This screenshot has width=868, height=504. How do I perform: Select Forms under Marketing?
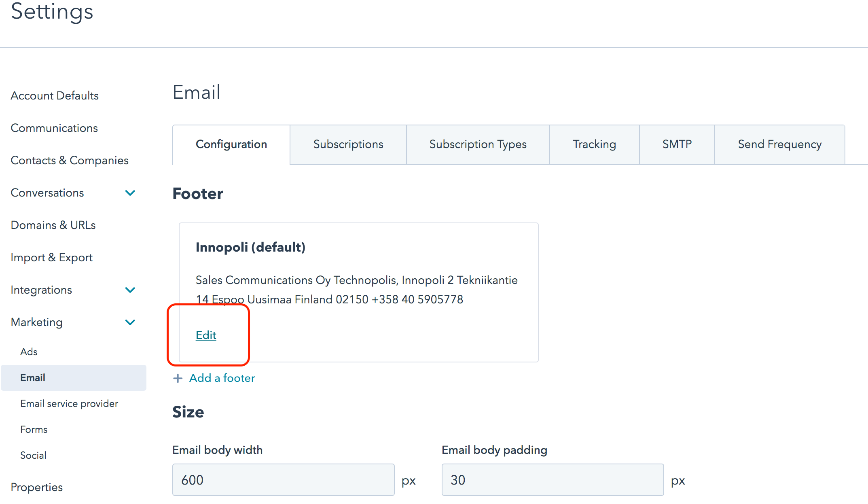pos(34,430)
